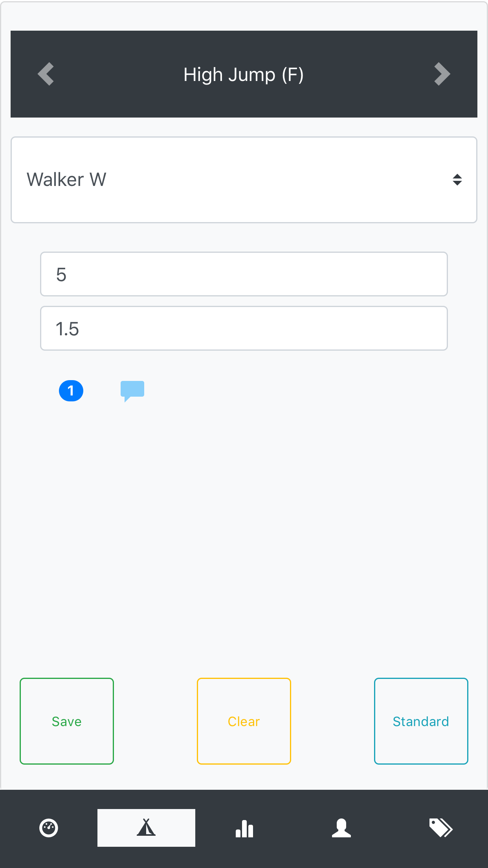Tap the highlighted active tab in bottom bar
Screen dimensions: 488x868
pos(146,828)
